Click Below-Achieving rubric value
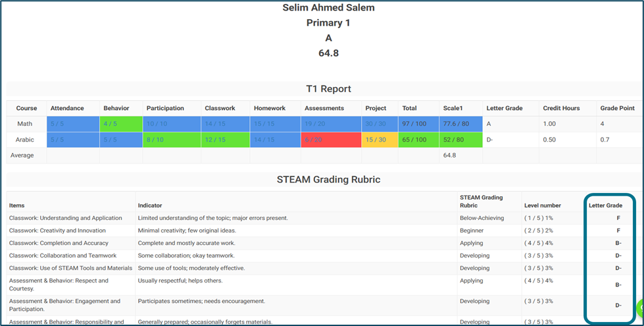644x326 pixels. (x=482, y=218)
